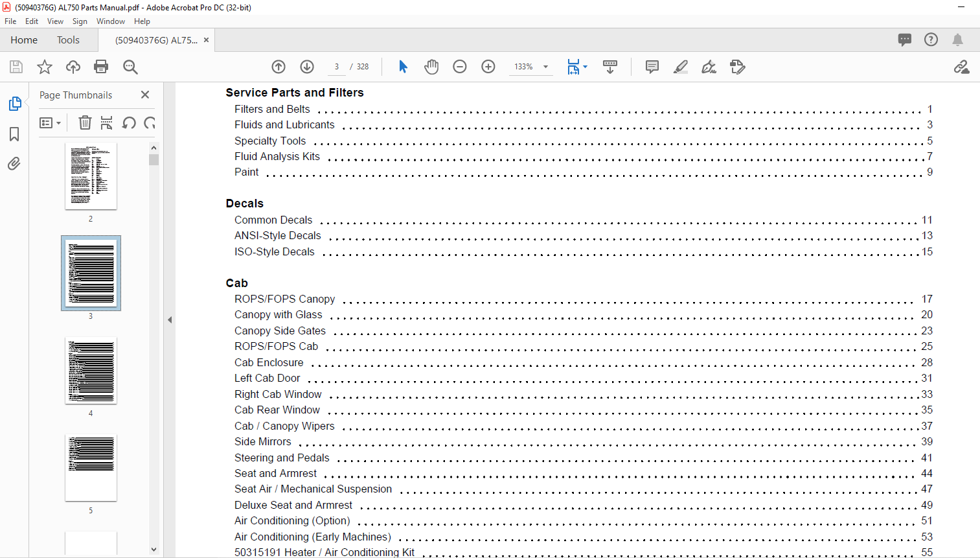Open the Stamp tool

click(738, 67)
